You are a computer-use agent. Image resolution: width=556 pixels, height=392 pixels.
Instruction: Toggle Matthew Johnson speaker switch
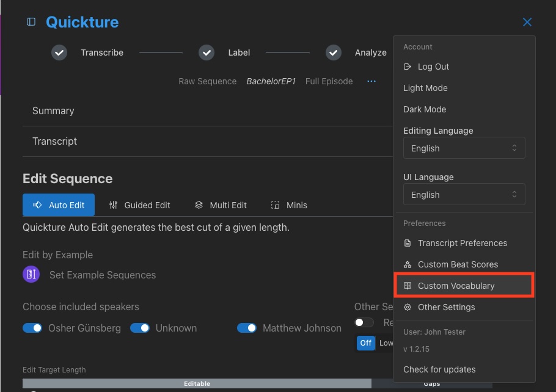click(x=247, y=328)
